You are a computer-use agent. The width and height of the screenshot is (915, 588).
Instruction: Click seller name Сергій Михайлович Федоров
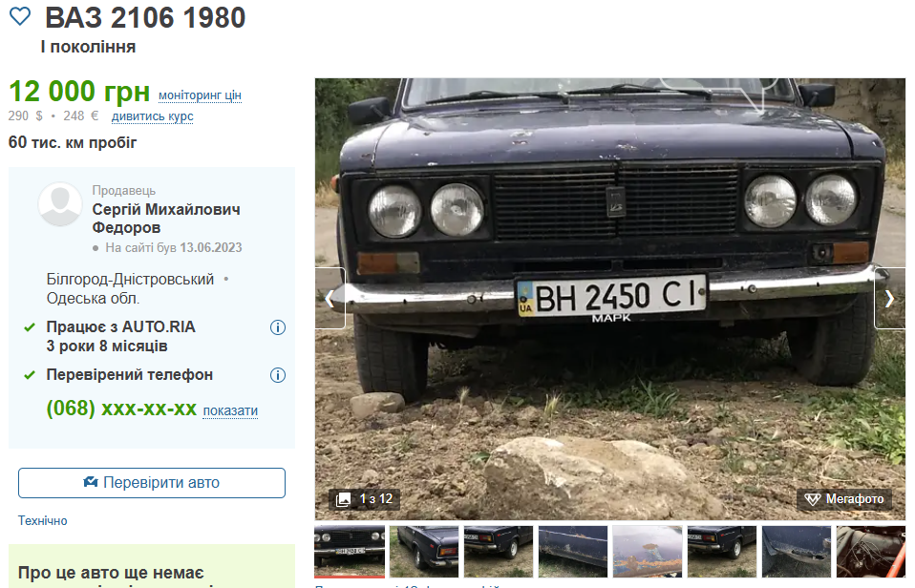pyautogui.click(x=166, y=219)
